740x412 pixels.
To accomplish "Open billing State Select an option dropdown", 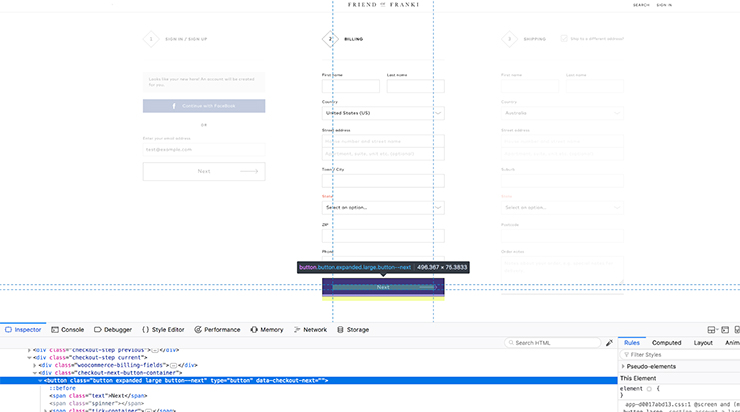I will point(383,208).
